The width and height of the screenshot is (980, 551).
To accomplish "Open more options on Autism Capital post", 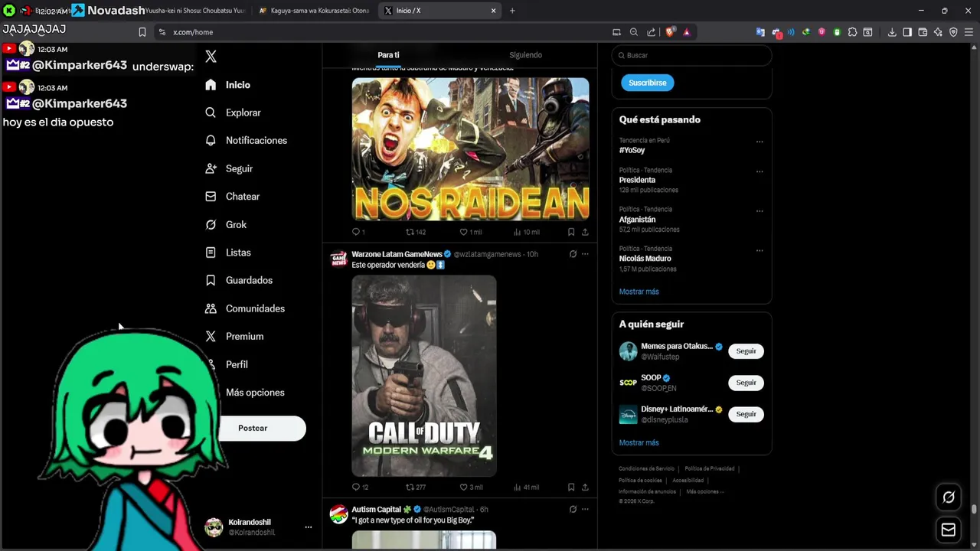I will click(585, 509).
